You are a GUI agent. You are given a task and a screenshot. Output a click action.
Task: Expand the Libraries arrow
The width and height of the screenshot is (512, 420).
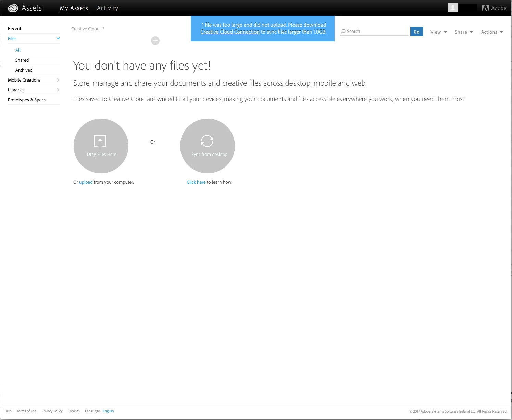click(x=58, y=90)
